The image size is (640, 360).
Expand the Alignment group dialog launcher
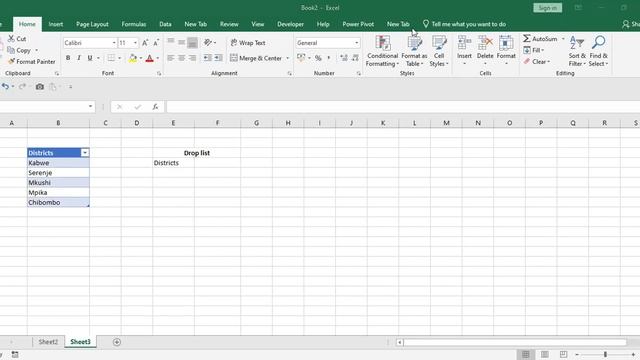289,73
